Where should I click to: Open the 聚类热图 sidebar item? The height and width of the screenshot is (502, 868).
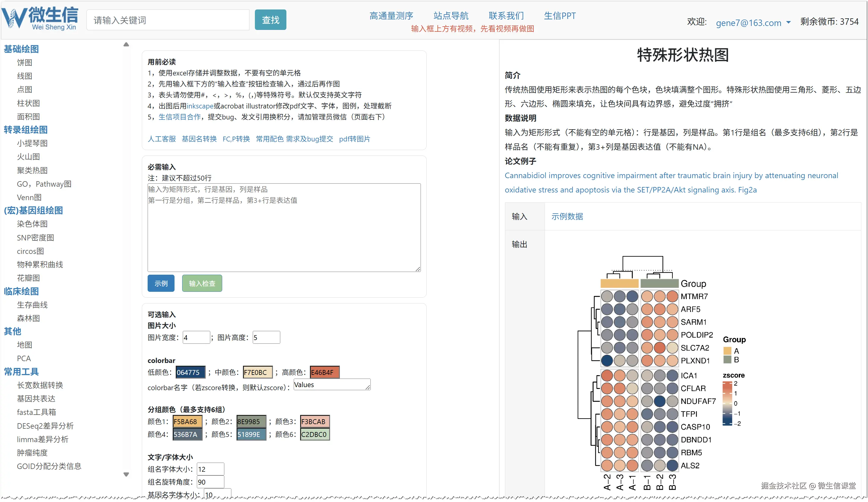32,170
